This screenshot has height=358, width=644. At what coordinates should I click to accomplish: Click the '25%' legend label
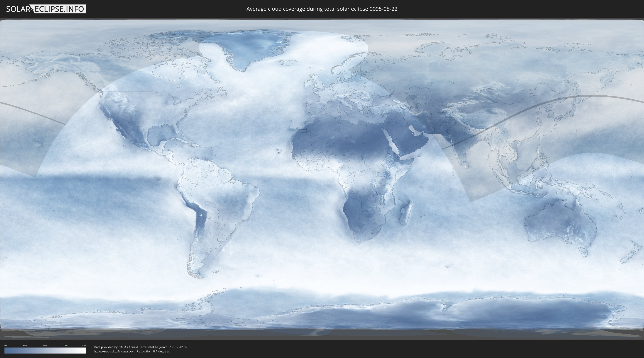click(25, 345)
